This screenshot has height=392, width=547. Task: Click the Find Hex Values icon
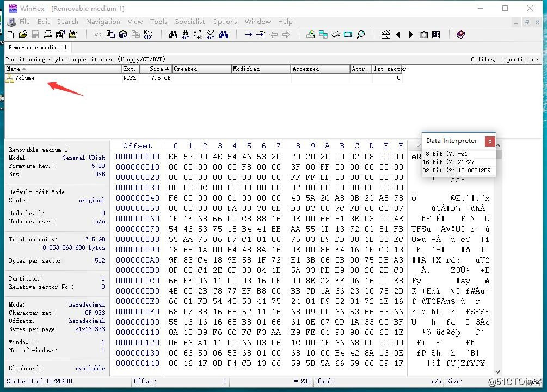[x=186, y=34]
